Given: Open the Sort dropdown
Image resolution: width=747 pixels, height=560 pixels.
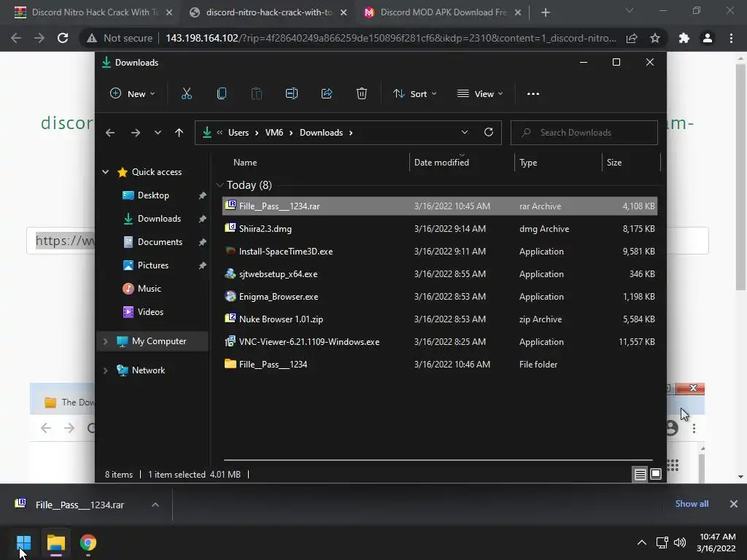Looking at the screenshot, I should pyautogui.click(x=415, y=94).
